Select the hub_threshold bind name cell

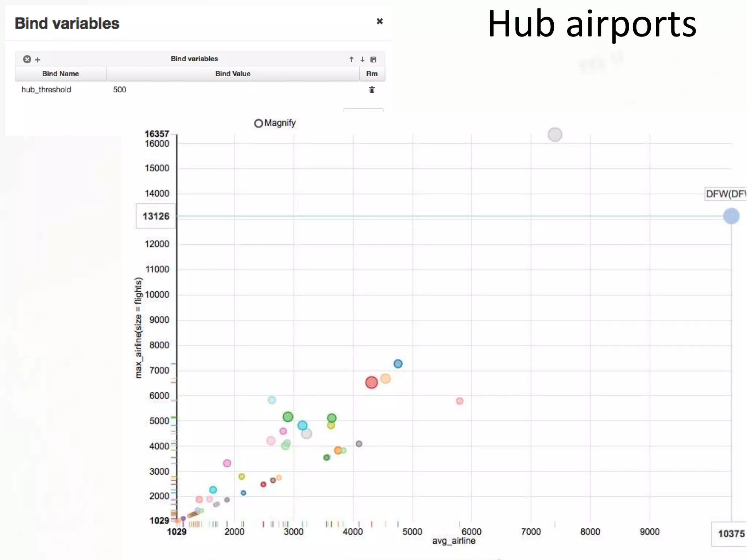pos(46,90)
